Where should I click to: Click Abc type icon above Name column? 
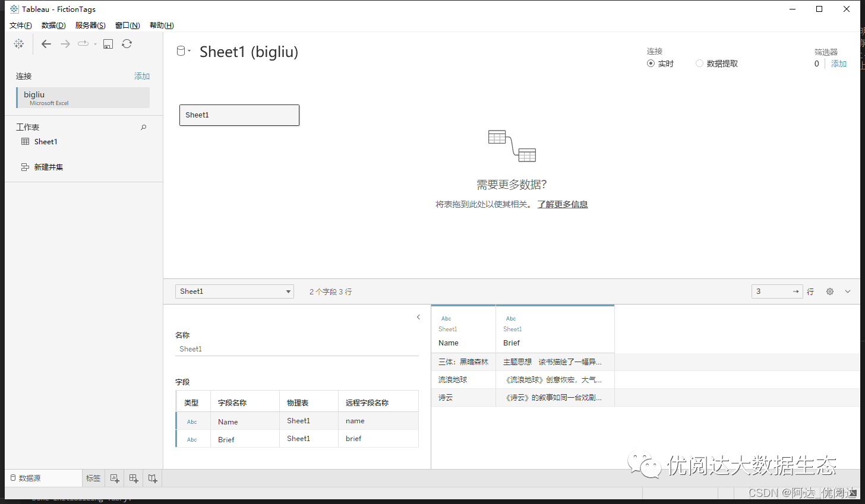coord(446,319)
